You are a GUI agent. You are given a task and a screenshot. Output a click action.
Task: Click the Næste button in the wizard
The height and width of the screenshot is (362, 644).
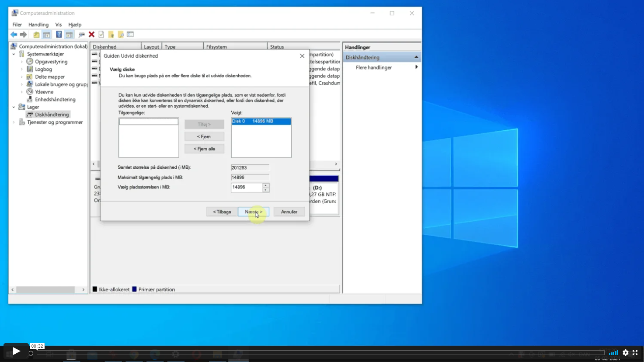(x=253, y=212)
